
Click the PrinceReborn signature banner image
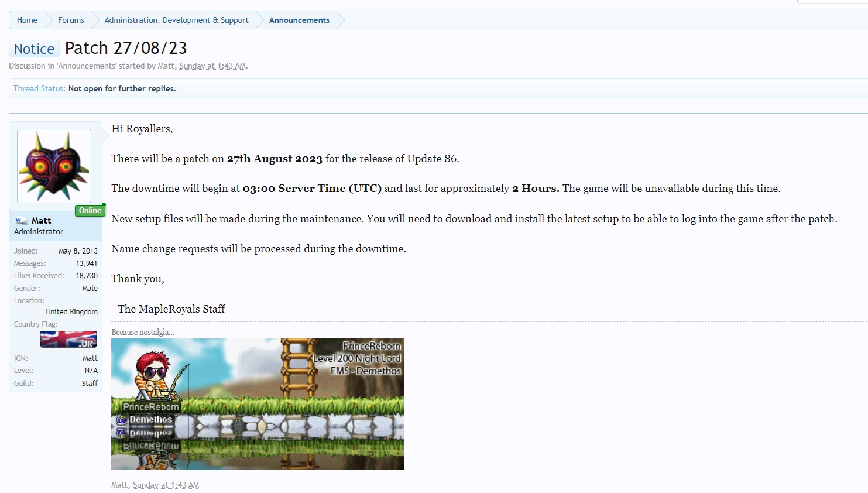click(257, 404)
